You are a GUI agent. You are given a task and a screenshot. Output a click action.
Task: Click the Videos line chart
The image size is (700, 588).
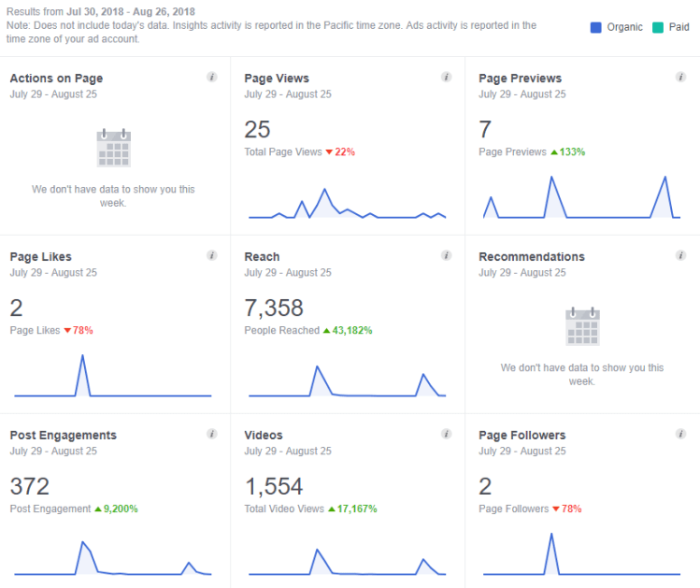(347, 563)
